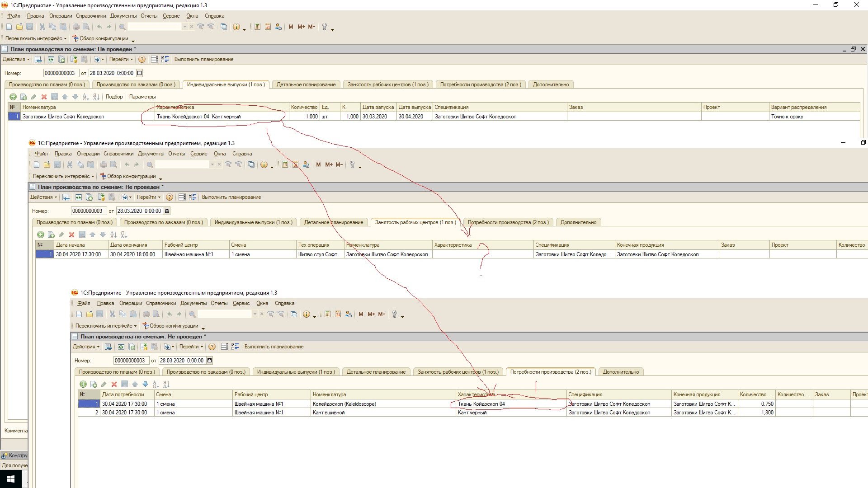Open the Calculator icon in topmost main toolbar
This screenshot has height=488, width=868.
coord(257,27)
